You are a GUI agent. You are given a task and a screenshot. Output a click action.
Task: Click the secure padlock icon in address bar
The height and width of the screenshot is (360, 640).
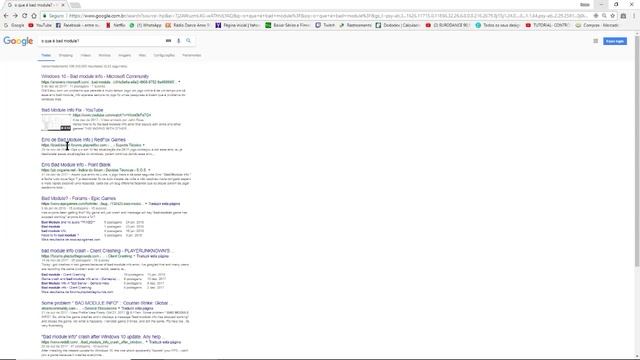click(45, 16)
